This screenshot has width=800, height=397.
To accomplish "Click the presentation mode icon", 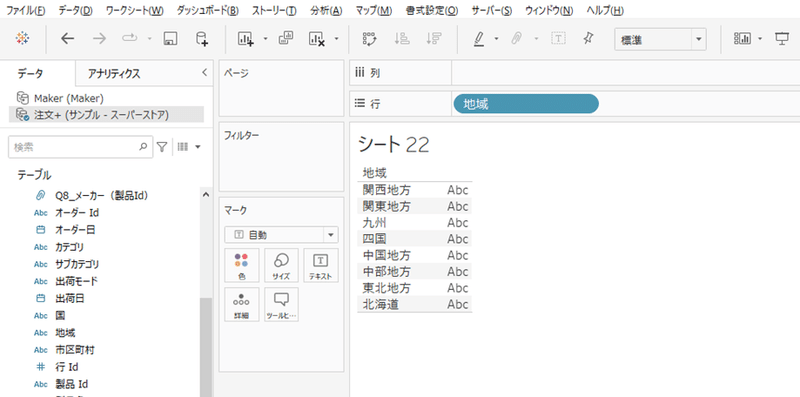I will point(782,38).
